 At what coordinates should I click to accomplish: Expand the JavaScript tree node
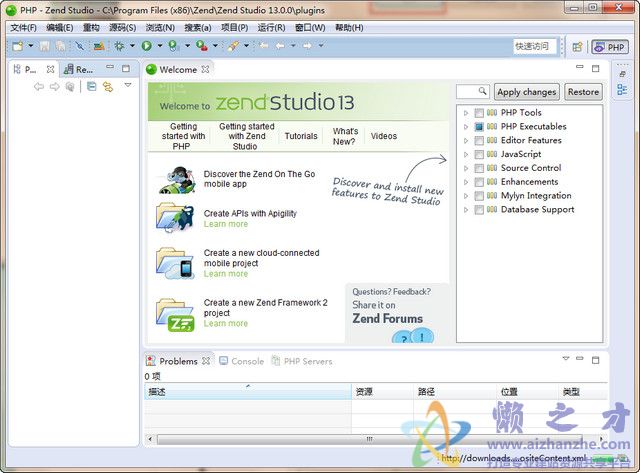coord(466,155)
